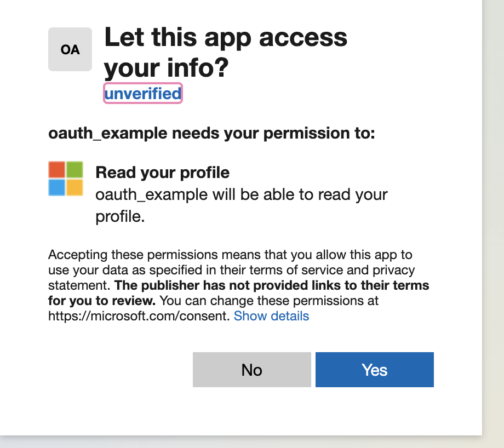Click the Yes button to grant access
This screenshot has width=504, height=448.
(374, 370)
